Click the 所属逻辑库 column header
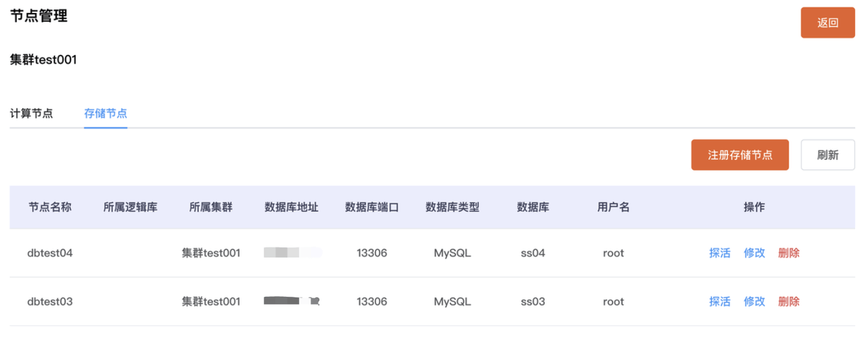This screenshot has height=343, width=868. coord(130,207)
